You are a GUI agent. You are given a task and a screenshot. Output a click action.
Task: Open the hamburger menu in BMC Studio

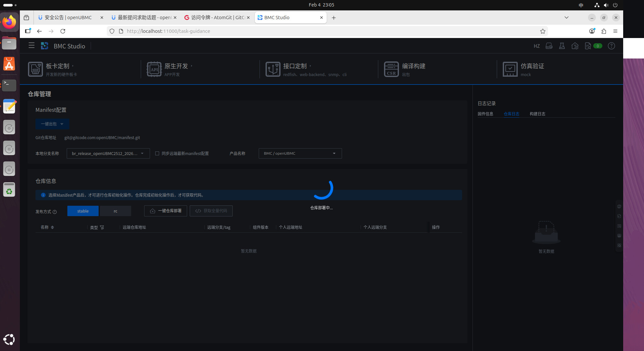pyautogui.click(x=31, y=46)
